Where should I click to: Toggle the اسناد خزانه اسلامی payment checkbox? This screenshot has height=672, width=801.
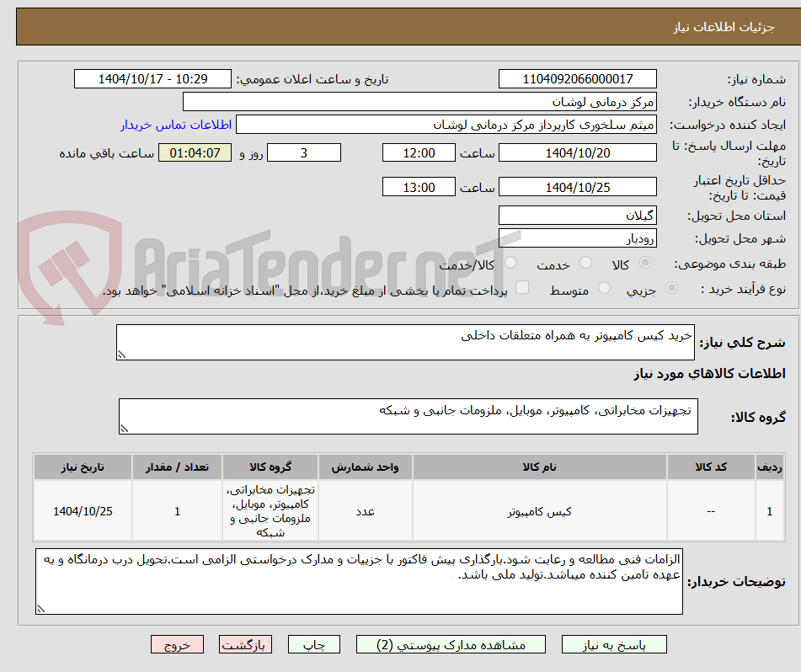(x=522, y=288)
